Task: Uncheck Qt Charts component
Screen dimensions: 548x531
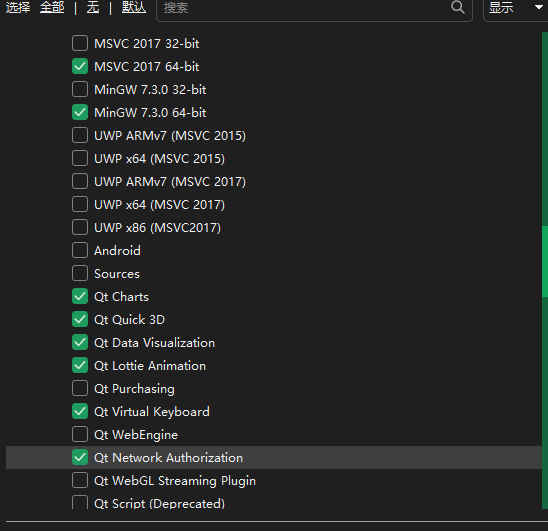Action: coord(80,296)
